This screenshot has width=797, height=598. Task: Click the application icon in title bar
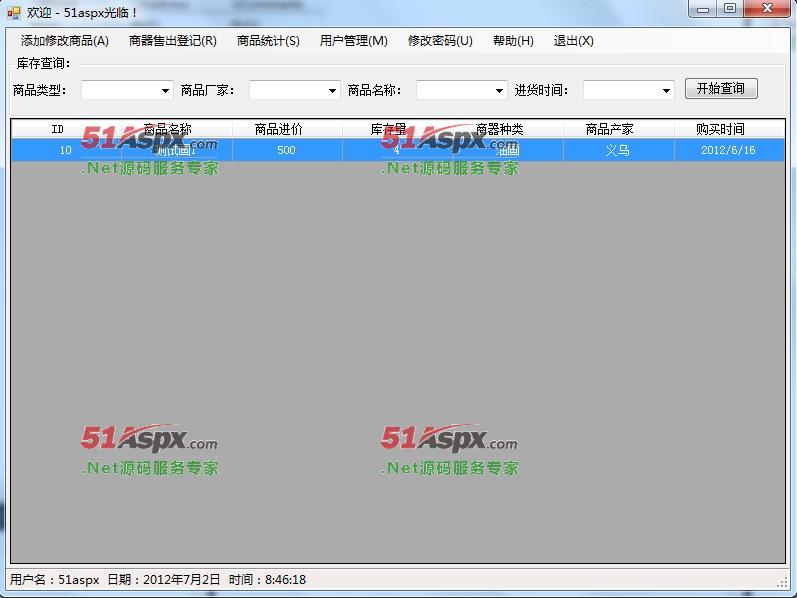[14, 12]
